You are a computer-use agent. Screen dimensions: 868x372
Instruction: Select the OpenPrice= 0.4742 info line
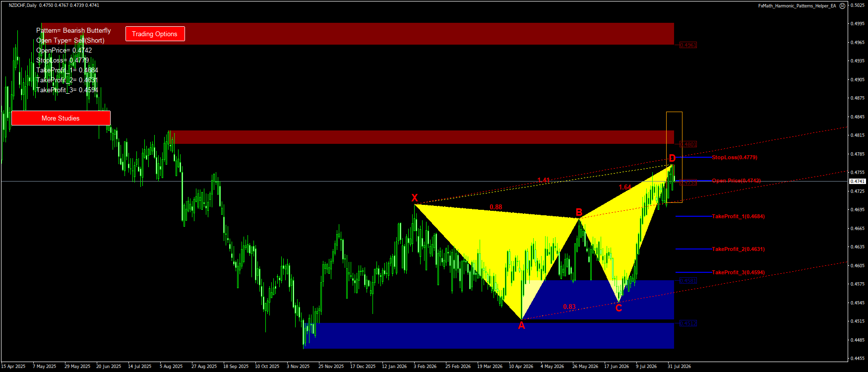[64, 50]
